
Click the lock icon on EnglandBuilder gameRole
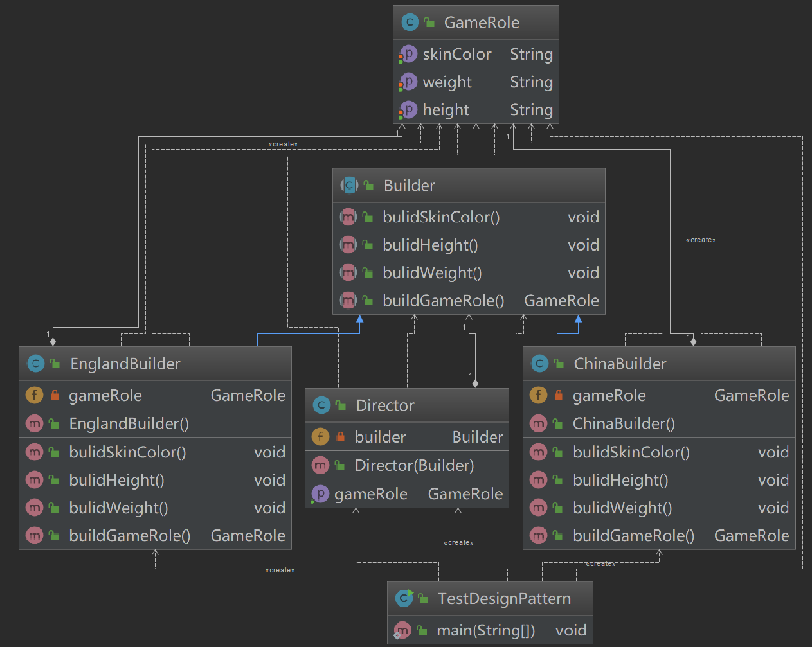coord(55,395)
